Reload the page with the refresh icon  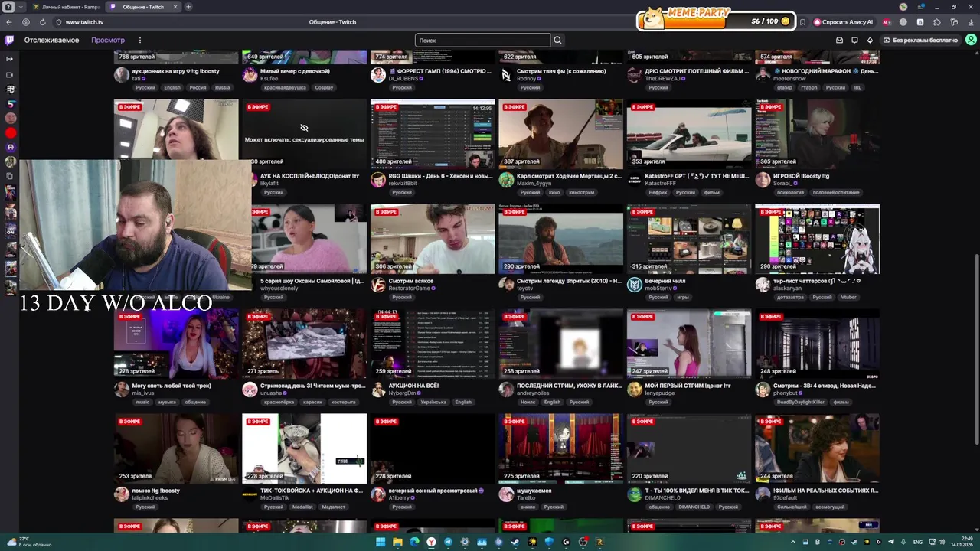[42, 22]
